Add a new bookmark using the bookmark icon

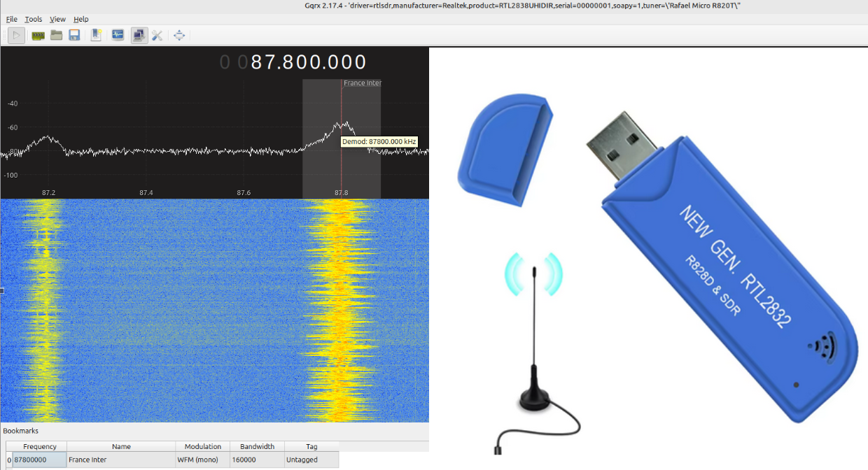95,35
